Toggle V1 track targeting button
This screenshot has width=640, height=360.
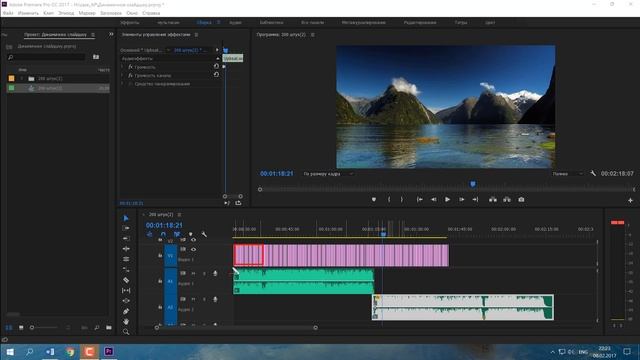point(171,256)
